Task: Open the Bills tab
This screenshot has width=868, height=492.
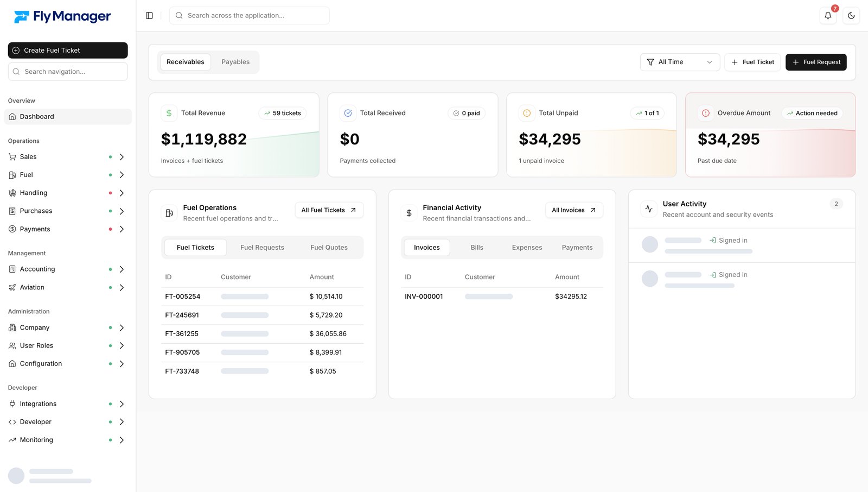Action: click(x=477, y=248)
